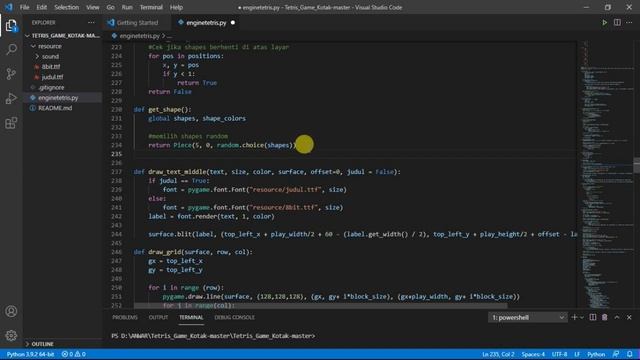640x360 pixels.
Task: Open the Run menu
Action: (127, 7)
